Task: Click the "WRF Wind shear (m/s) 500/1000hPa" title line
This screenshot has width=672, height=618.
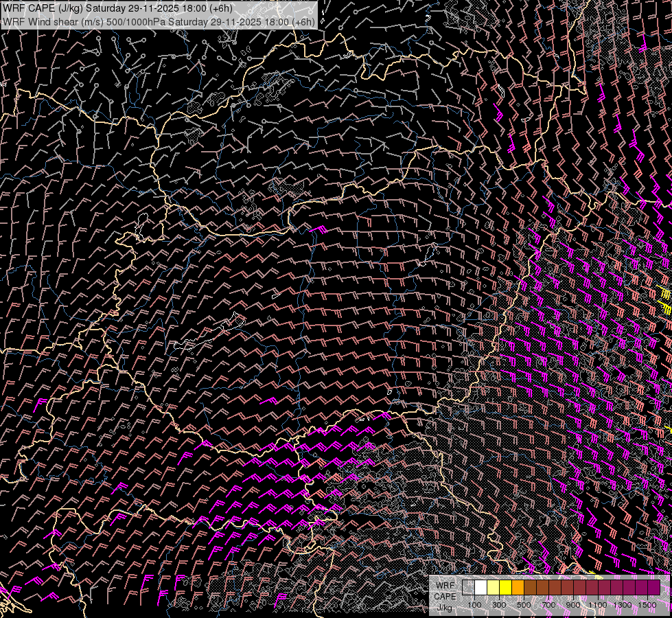Action: tap(159, 22)
